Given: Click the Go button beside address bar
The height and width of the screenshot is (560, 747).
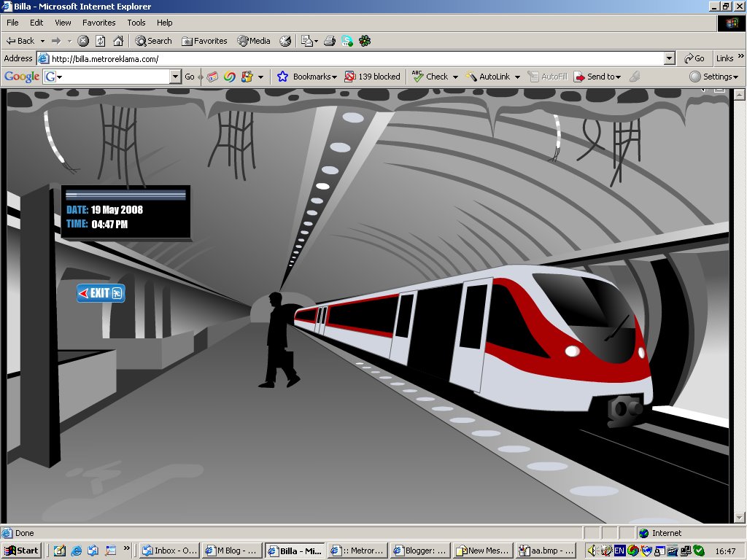Looking at the screenshot, I should pyautogui.click(x=694, y=58).
